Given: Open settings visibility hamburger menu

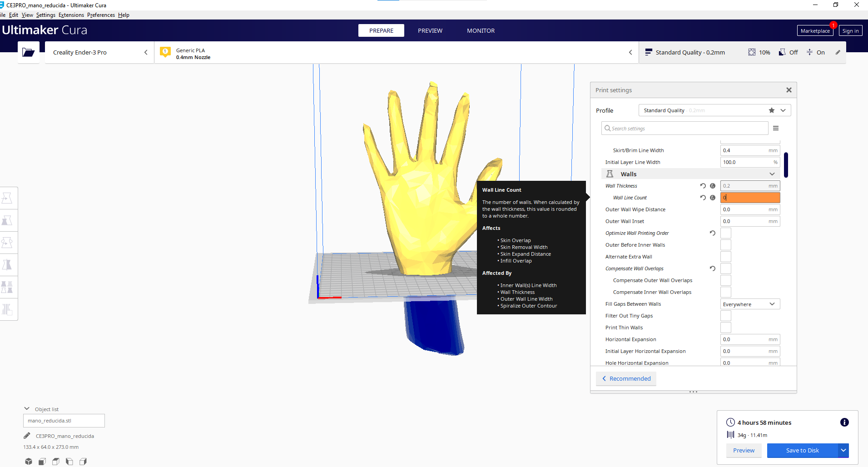Looking at the screenshot, I should pos(776,129).
